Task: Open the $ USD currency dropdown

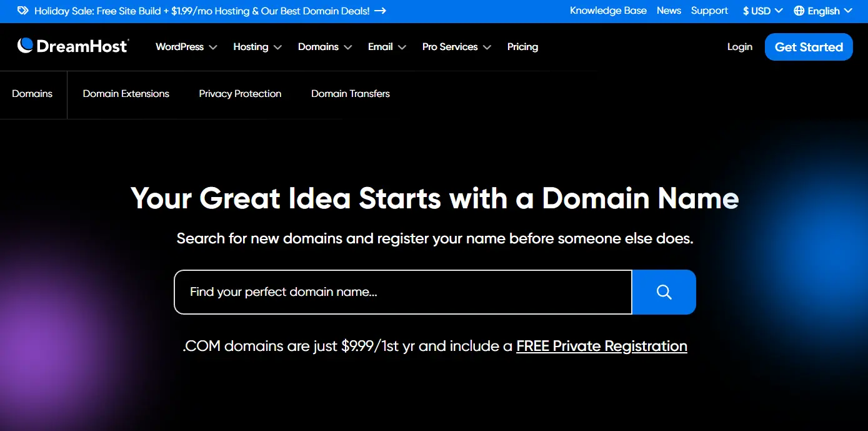Action: coord(762,11)
